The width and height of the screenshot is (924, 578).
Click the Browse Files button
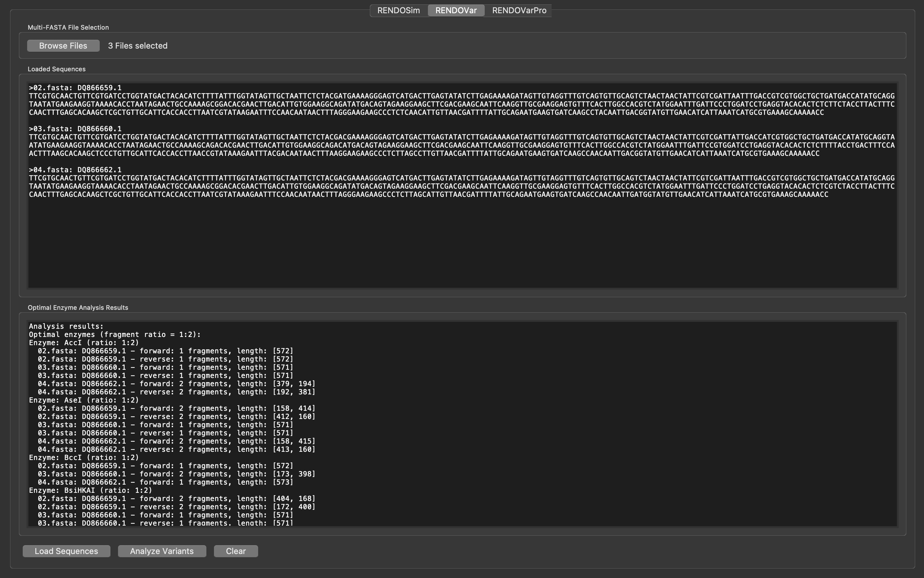coord(63,45)
